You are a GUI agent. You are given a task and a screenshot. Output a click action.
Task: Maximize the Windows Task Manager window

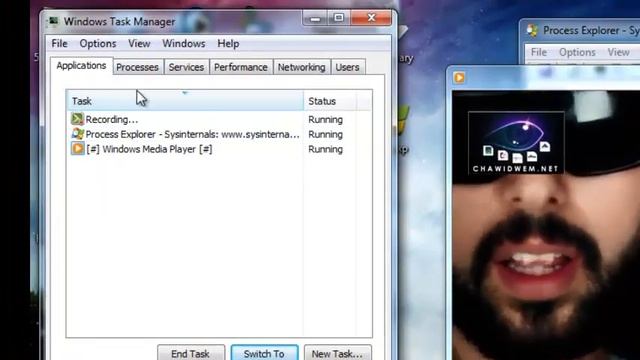coord(338,18)
